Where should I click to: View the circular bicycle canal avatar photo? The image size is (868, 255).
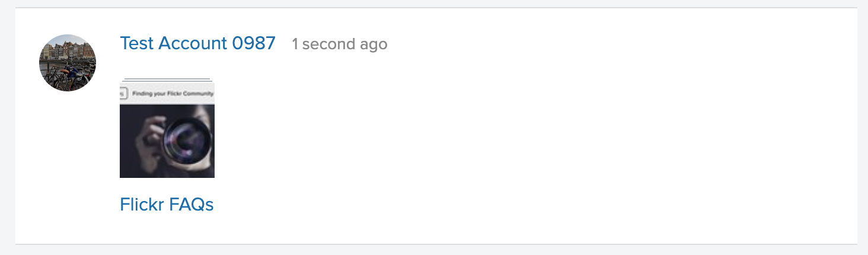(x=68, y=63)
